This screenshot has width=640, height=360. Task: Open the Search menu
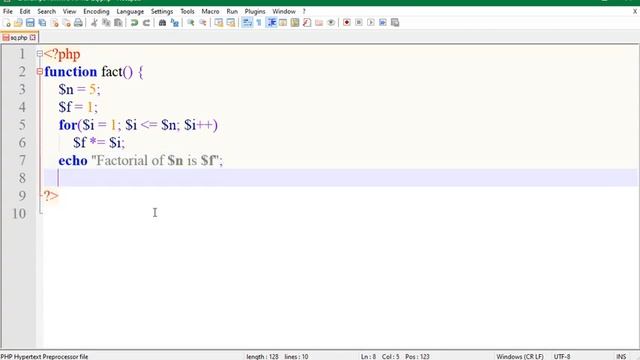pos(47,11)
